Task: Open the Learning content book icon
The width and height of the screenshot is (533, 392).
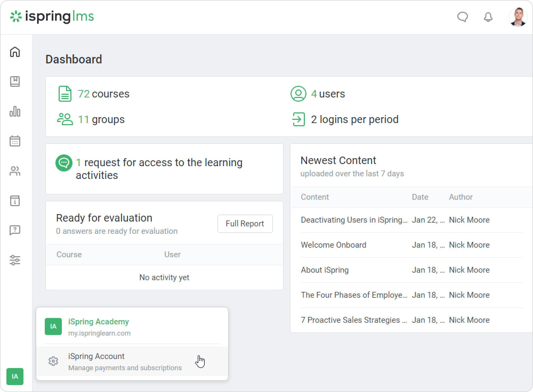Action: pos(15,81)
